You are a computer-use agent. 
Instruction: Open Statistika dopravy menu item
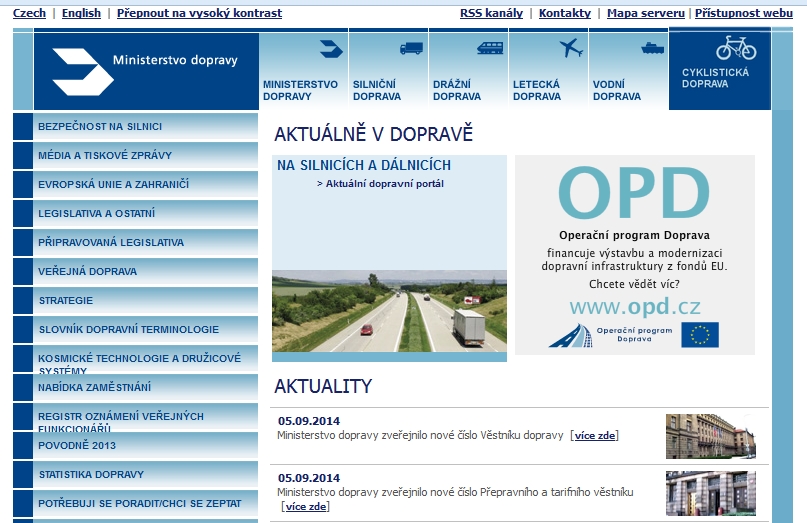(136, 475)
